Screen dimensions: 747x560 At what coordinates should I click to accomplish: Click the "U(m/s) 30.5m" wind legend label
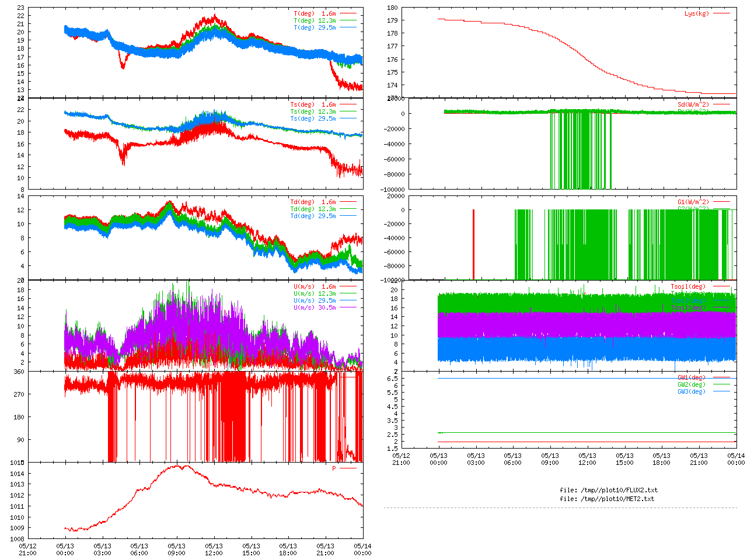click(315, 307)
